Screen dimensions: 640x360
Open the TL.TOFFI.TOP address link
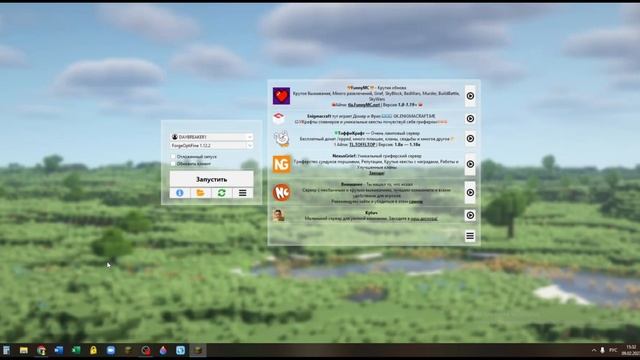362,144
